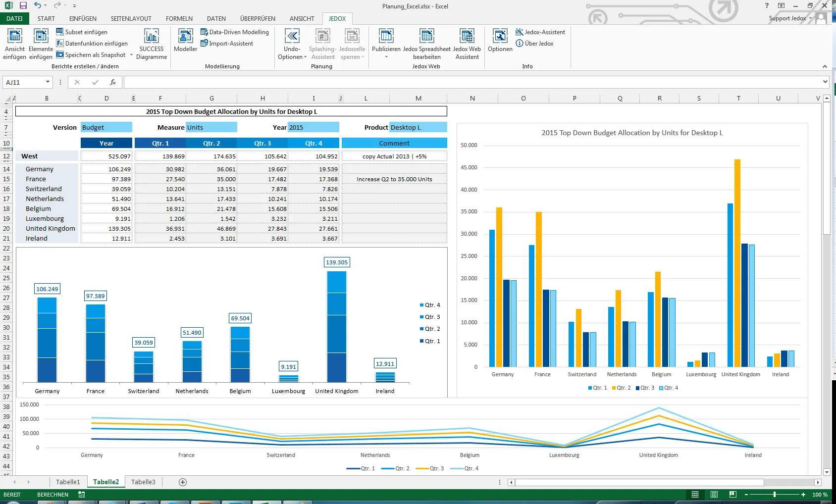Switch to the Tabelle3 sheet tab
The height and width of the screenshot is (504, 836).
[x=143, y=482]
